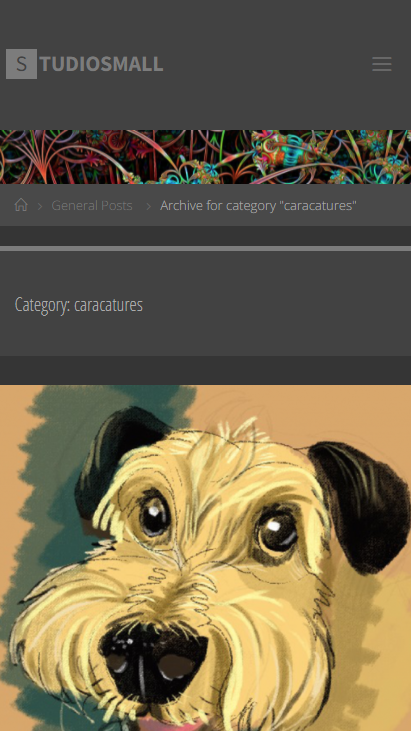Click the gray horizontal divider bar
Image resolution: width=411 pixels, height=731 pixels.
pyautogui.click(x=206, y=248)
